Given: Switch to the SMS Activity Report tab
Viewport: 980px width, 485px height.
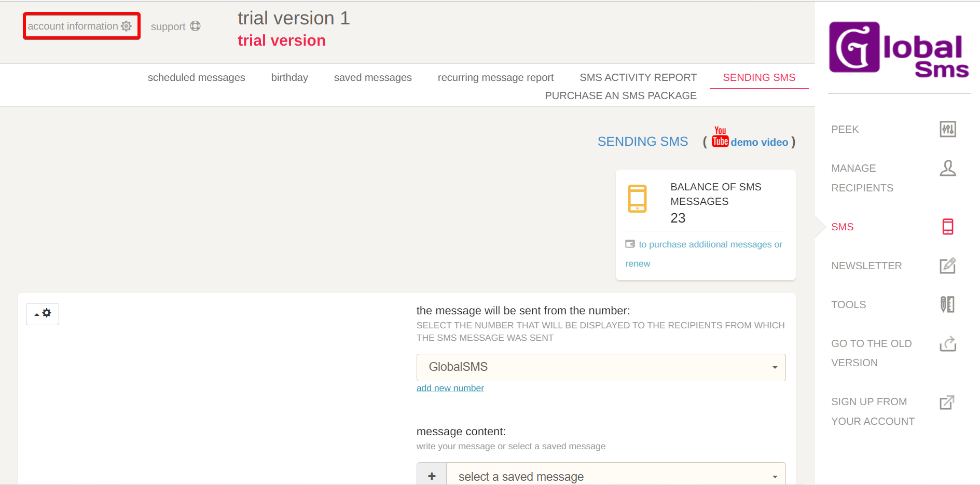Looking at the screenshot, I should 638,77.
